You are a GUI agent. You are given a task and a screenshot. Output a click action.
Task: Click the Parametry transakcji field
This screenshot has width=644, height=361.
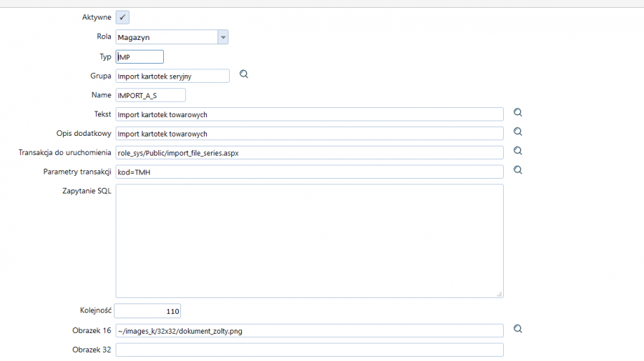(309, 172)
